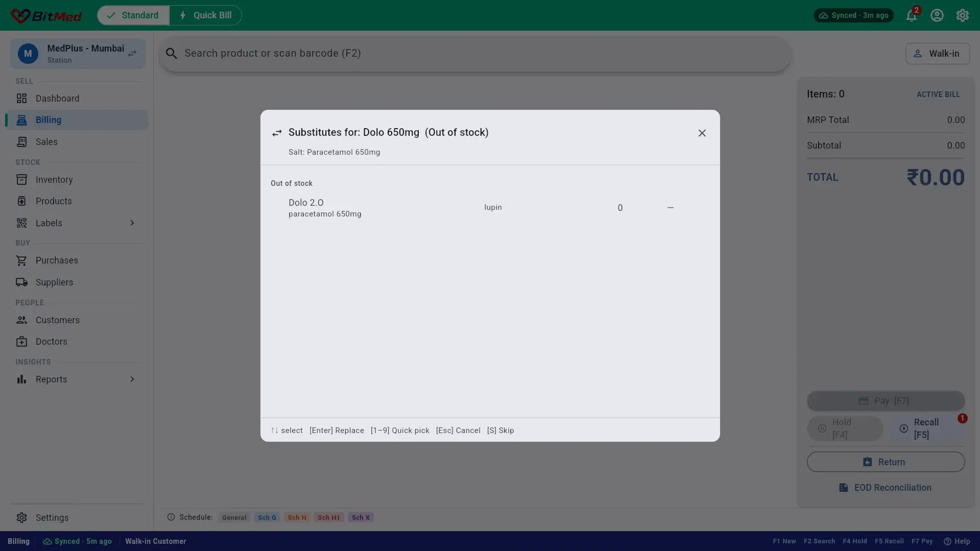Click the Help link in status bar
The height and width of the screenshot is (551, 980).
click(957, 541)
